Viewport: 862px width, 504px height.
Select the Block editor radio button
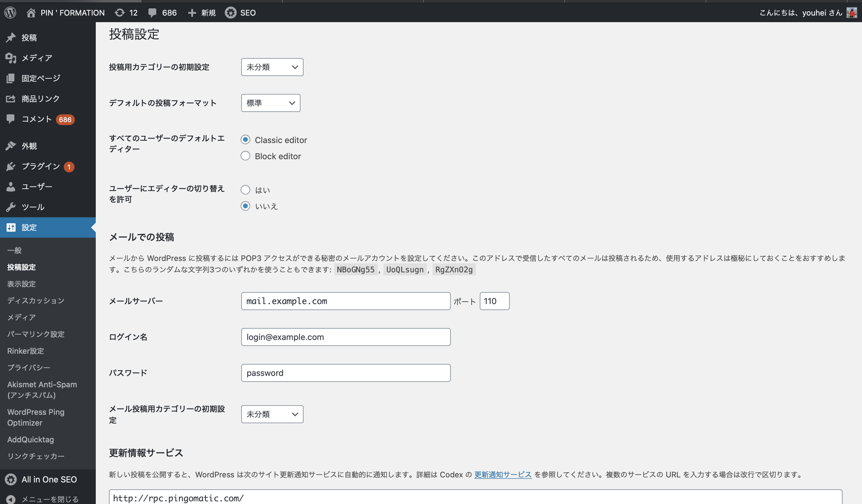pyautogui.click(x=245, y=156)
